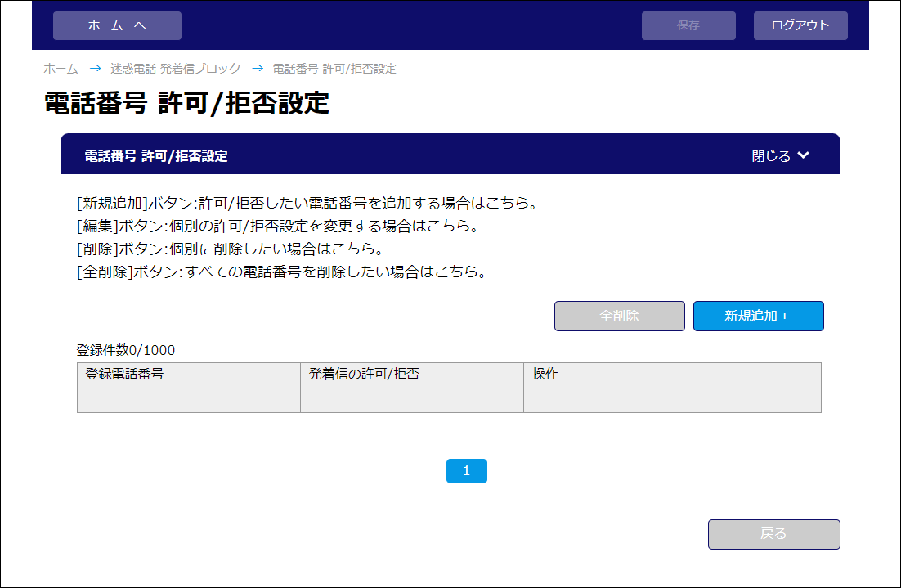901x588 pixels.
Task: Click the large page heading 電話番号 許可/拒否設定
Action: pyautogui.click(x=186, y=104)
